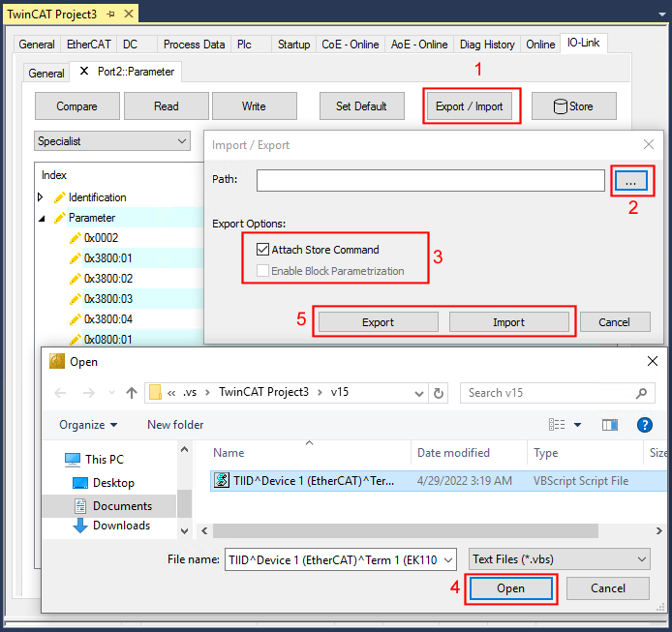Open the Organize menu dropdown
Image resolution: width=672 pixels, height=632 pixels.
tap(88, 425)
